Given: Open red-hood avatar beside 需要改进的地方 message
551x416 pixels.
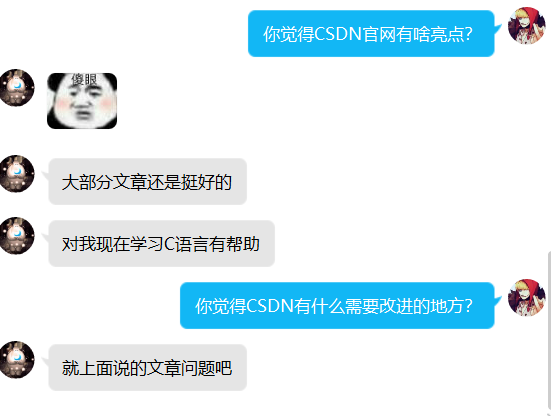Looking at the screenshot, I should [x=526, y=298].
